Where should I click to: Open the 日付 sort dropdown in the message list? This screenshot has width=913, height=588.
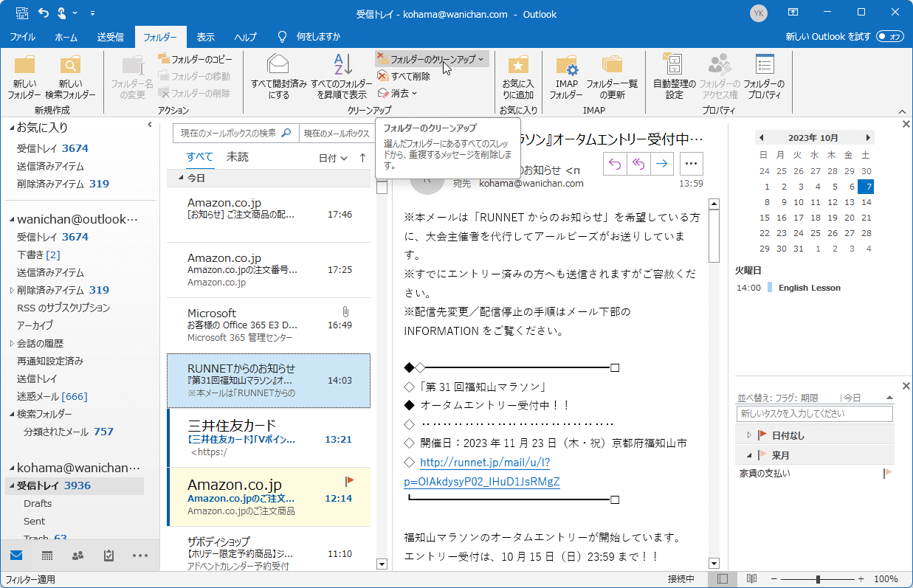333,158
